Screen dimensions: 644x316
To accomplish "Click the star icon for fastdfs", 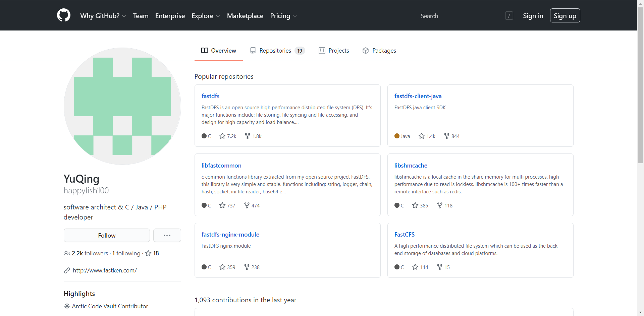I will (x=222, y=136).
